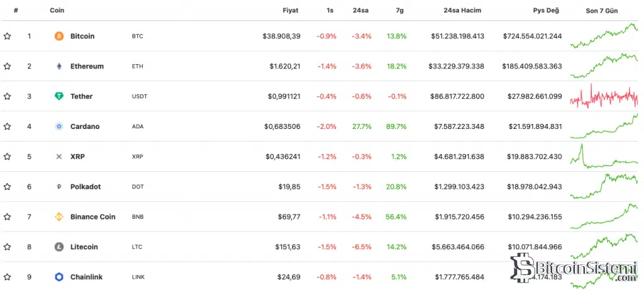Favorite Bitcoin with the star toggle
The width and height of the screenshot is (644, 290).
pos(8,36)
